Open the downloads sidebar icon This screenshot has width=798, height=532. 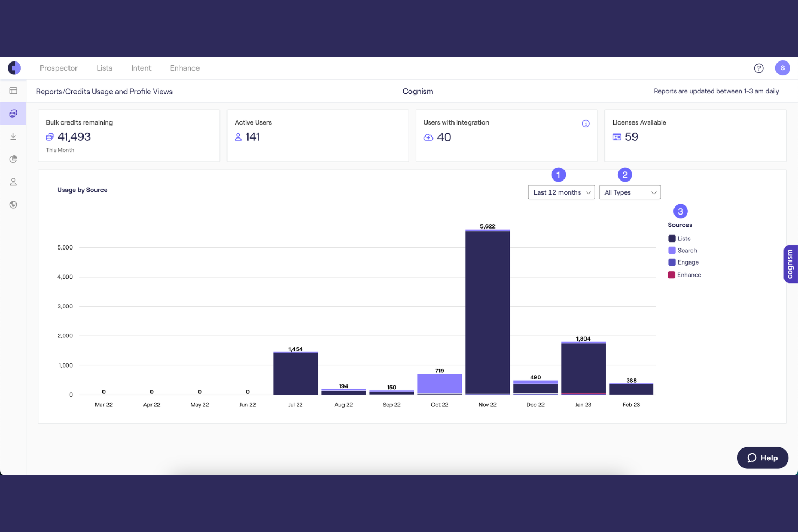click(x=13, y=136)
